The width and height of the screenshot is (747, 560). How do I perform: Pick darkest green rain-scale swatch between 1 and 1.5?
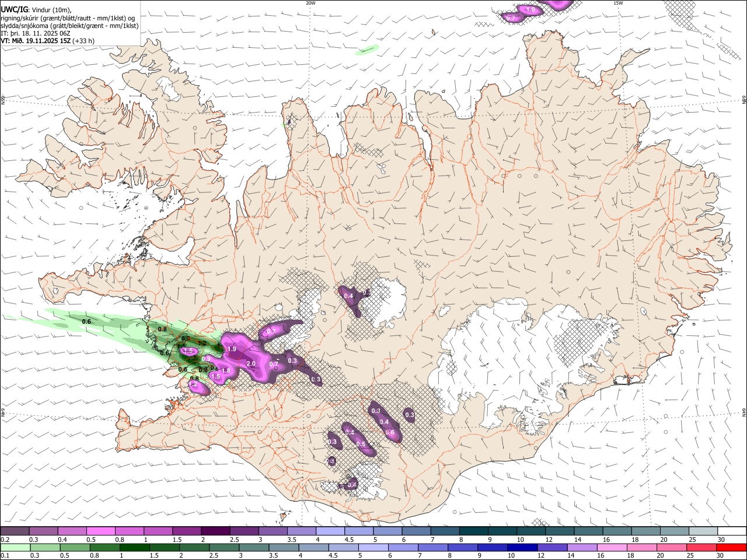135,547
